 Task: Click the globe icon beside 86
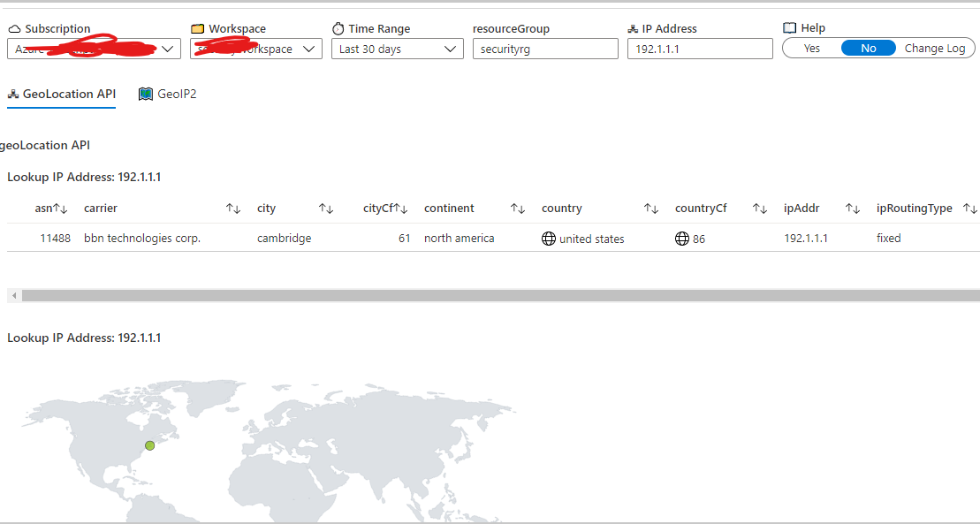tap(682, 239)
